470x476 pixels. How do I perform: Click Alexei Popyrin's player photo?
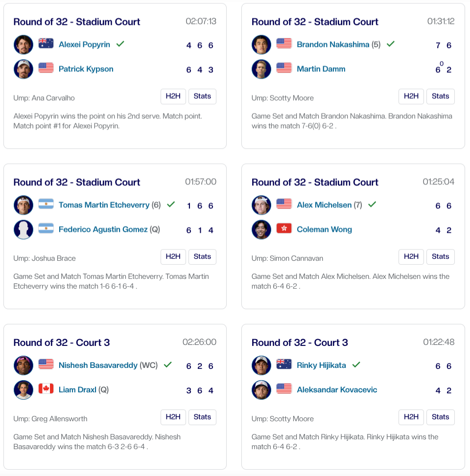(23, 45)
